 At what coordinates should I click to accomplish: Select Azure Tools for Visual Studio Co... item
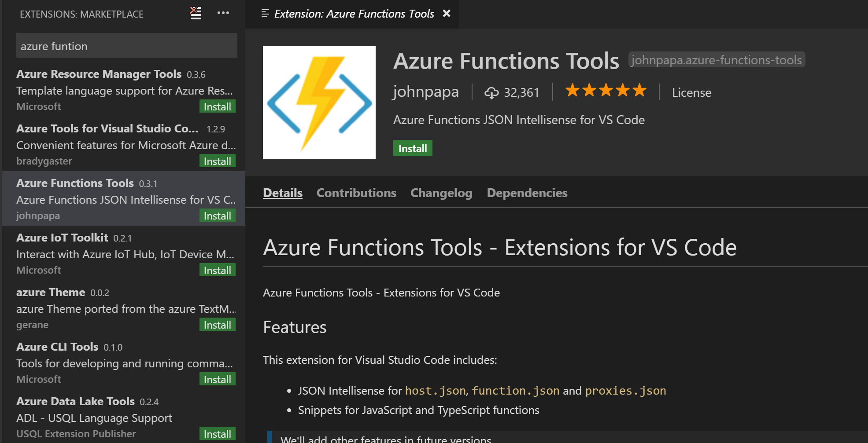click(124, 144)
